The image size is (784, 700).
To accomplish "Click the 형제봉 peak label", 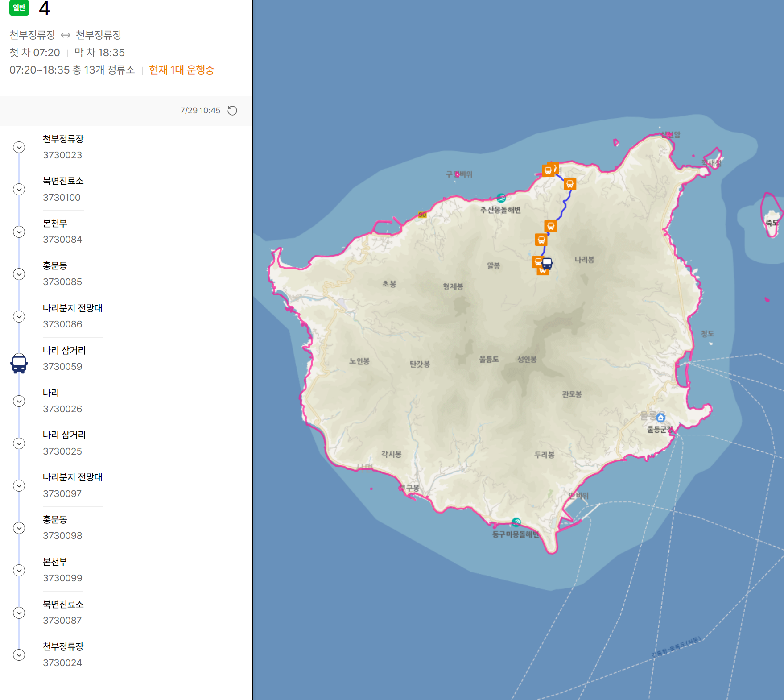I will tap(453, 286).
